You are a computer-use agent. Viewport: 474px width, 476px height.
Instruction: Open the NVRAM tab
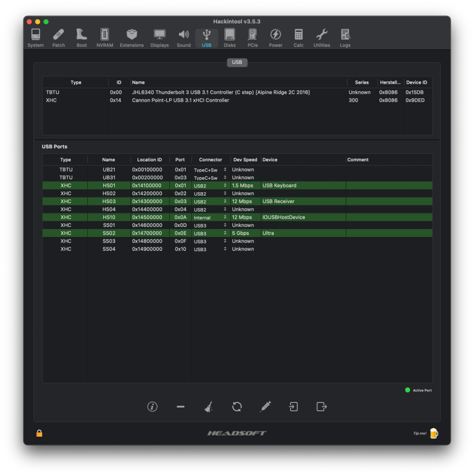click(105, 38)
